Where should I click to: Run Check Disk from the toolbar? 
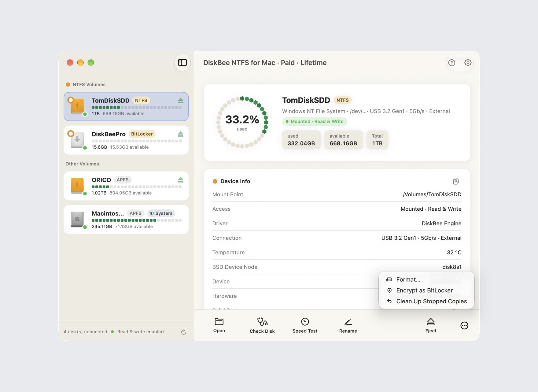point(262,325)
